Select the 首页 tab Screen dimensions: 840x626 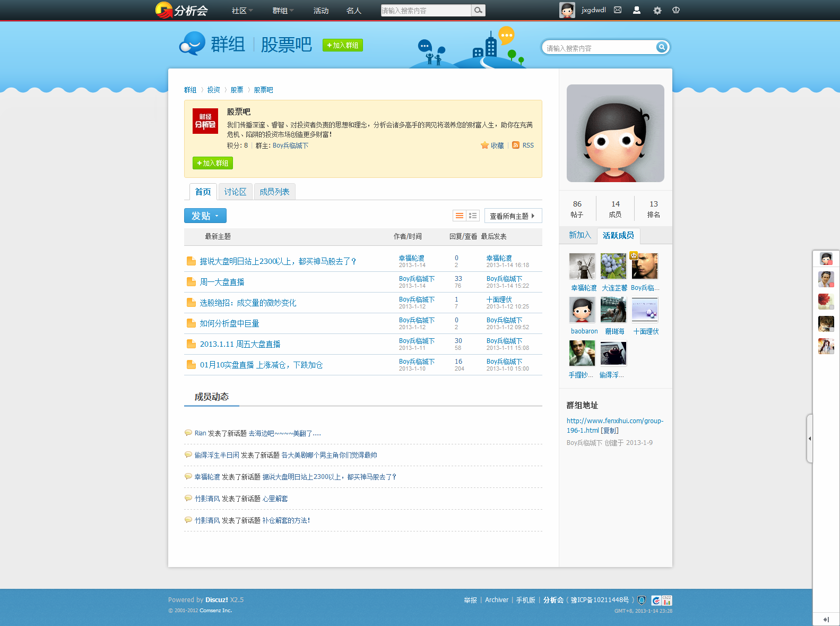203,192
